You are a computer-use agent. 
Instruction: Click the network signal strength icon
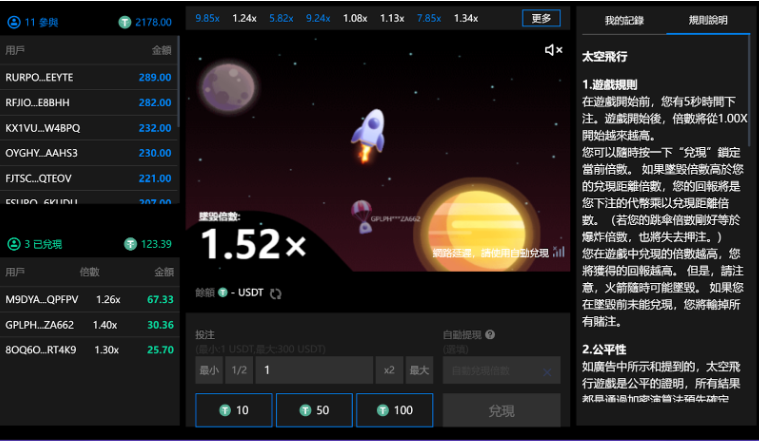coord(558,253)
